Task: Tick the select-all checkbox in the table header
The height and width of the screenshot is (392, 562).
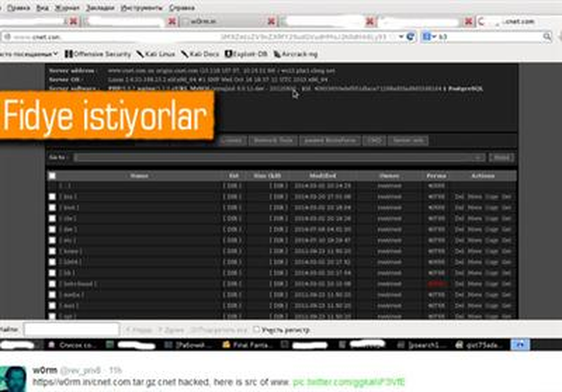Action: point(52,176)
